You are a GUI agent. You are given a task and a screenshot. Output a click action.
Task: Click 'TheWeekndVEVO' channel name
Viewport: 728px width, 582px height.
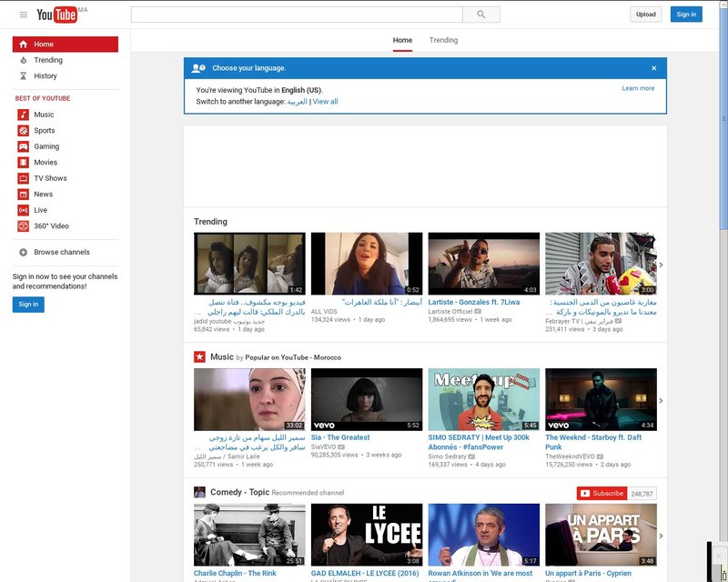(x=570, y=457)
